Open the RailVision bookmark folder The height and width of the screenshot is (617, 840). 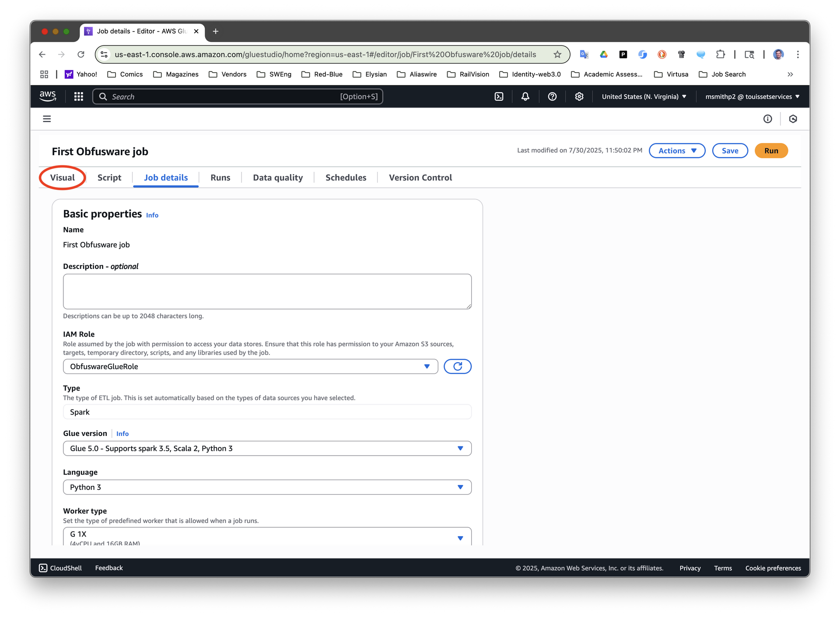point(468,74)
